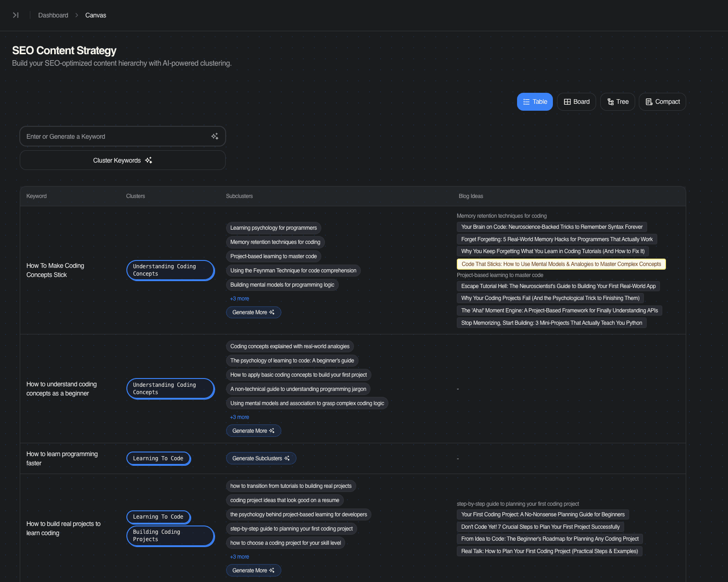Expand +3 more under Feynman Technique subclusters

(239, 299)
